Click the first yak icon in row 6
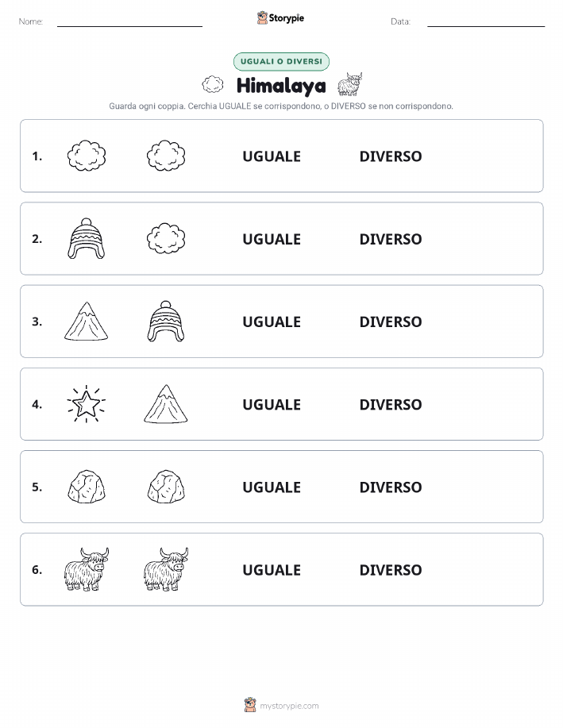 [87, 569]
